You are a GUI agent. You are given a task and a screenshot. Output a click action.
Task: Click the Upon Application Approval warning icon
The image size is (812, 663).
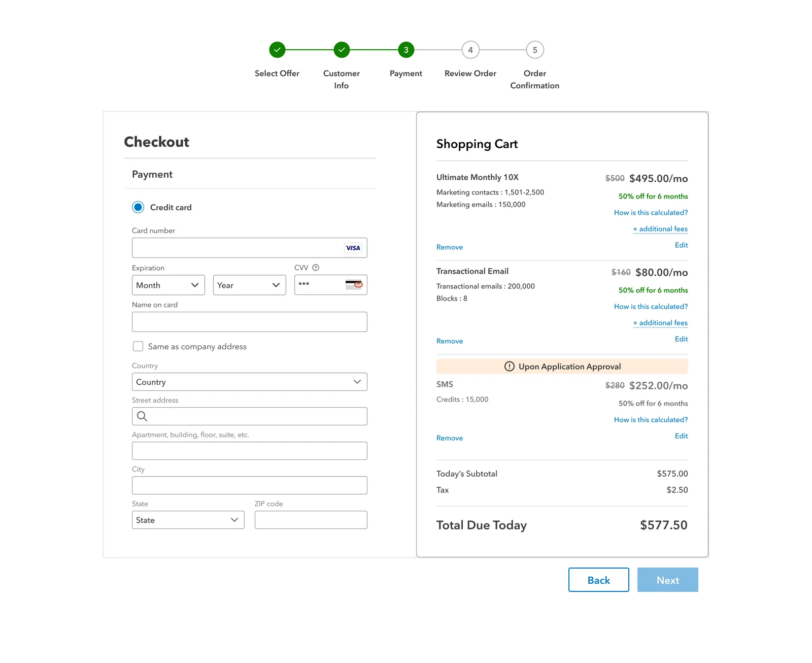tap(509, 367)
